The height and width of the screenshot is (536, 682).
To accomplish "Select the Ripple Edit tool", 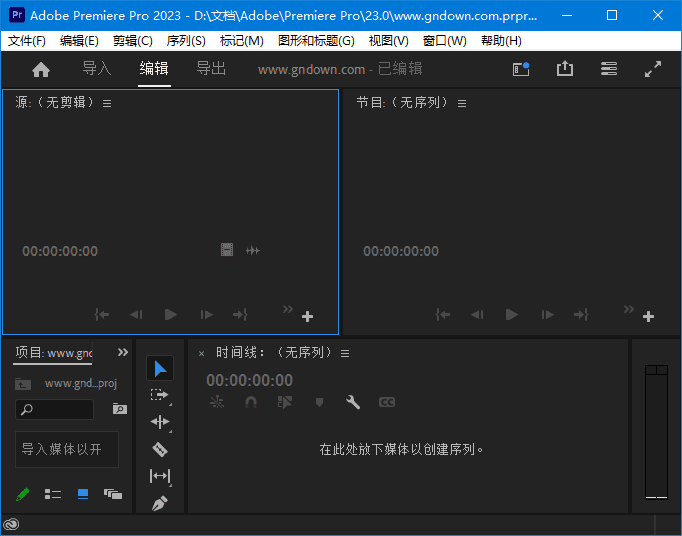I will 160,422.
